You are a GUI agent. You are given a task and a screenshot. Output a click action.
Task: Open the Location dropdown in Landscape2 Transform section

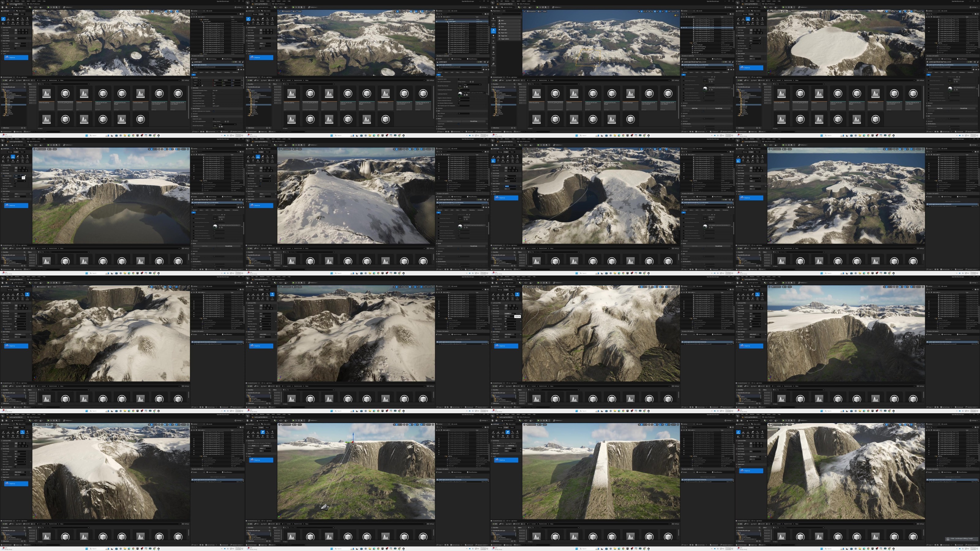click(x=197, y=80)
